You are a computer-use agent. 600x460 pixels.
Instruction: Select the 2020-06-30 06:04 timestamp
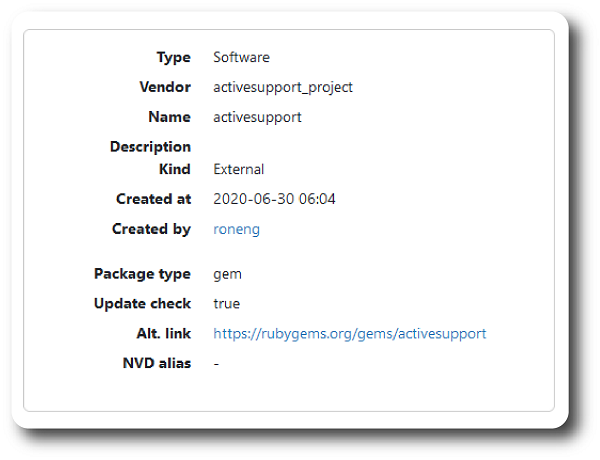point(275,199)
